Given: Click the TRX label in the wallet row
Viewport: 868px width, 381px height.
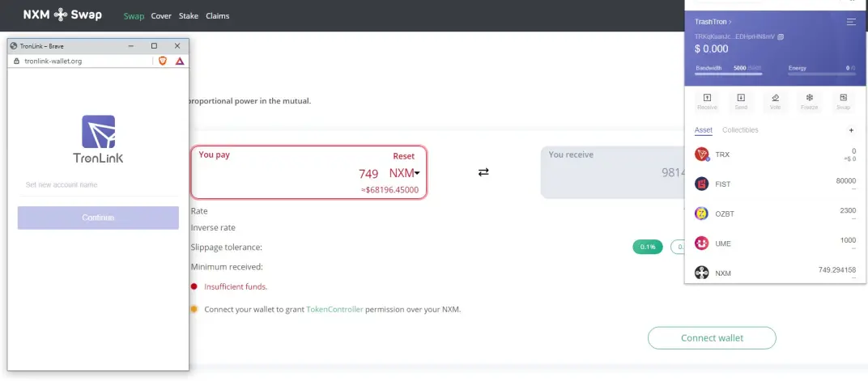Looking at the screenshot, I should (722, 155).
